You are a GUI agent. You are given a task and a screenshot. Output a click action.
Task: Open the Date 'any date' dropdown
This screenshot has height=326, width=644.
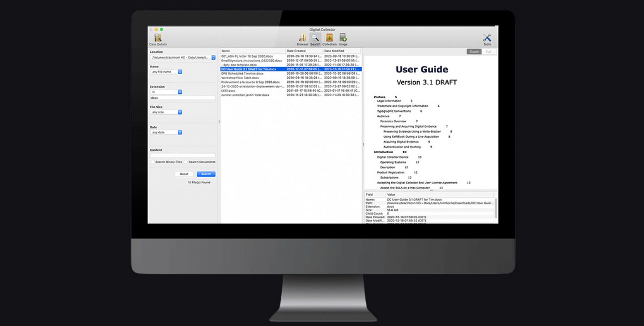coord(166,132)
